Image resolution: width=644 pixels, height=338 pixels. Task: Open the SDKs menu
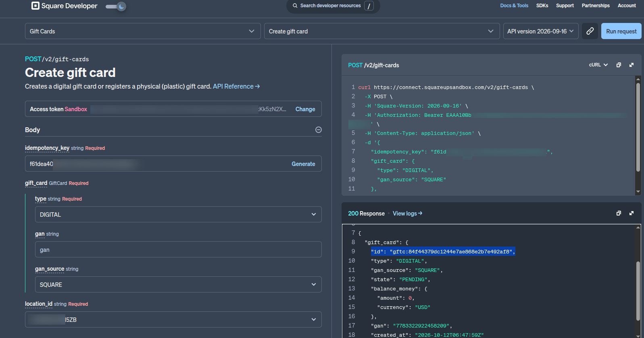[542, 6]
